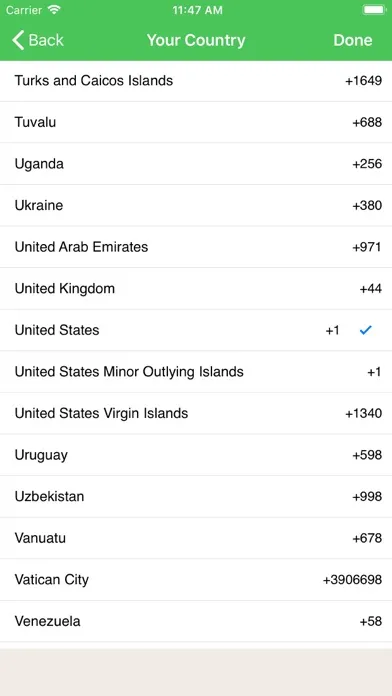
Task: Choose Uganda as your country
Action: click(x=196, y=164)
